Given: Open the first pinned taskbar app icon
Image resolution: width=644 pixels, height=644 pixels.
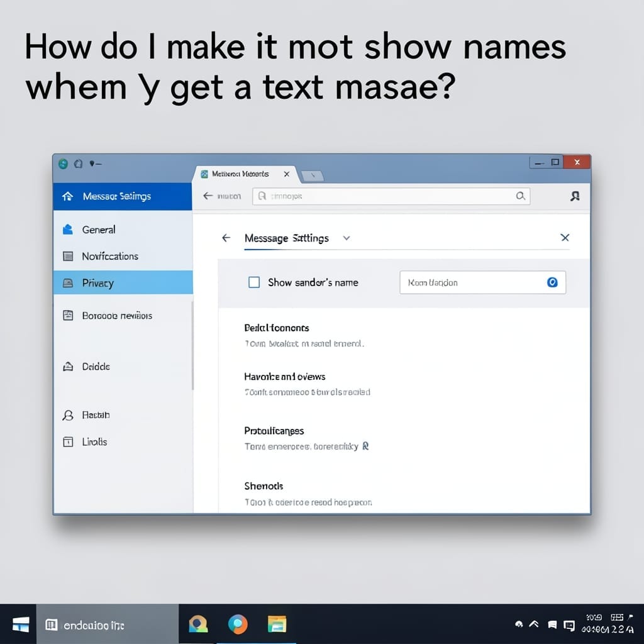Looking at the screenshot, I should tap(198, 625).
